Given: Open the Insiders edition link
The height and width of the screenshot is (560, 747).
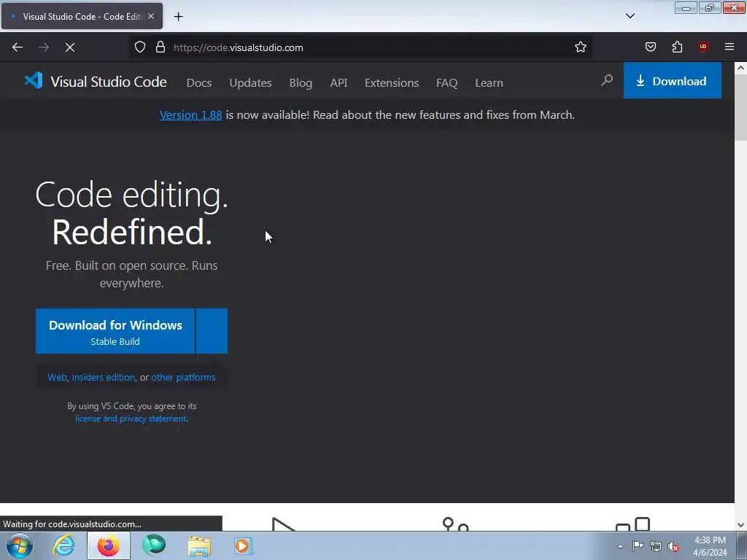Looking at the screenshot, I should (104, 377).
